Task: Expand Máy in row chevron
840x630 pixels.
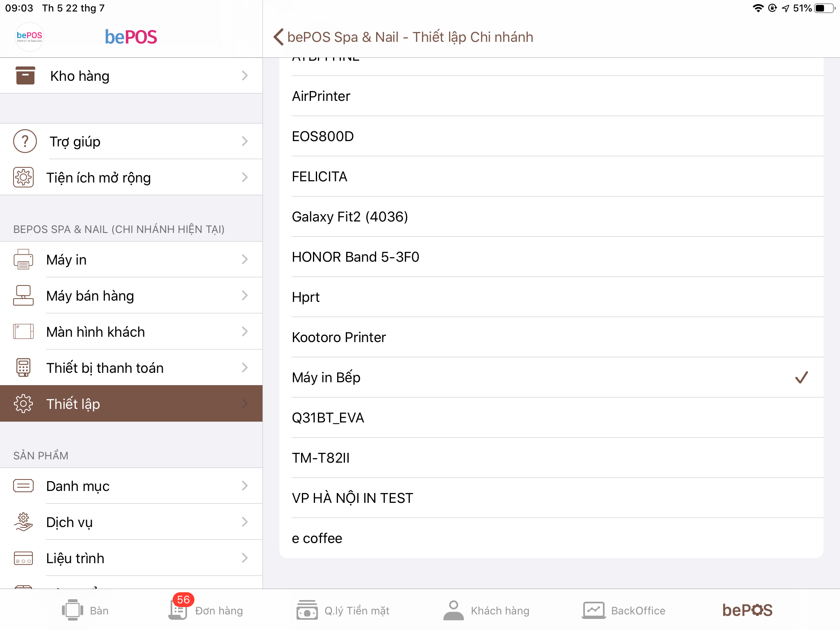Action: pos(245,259)
